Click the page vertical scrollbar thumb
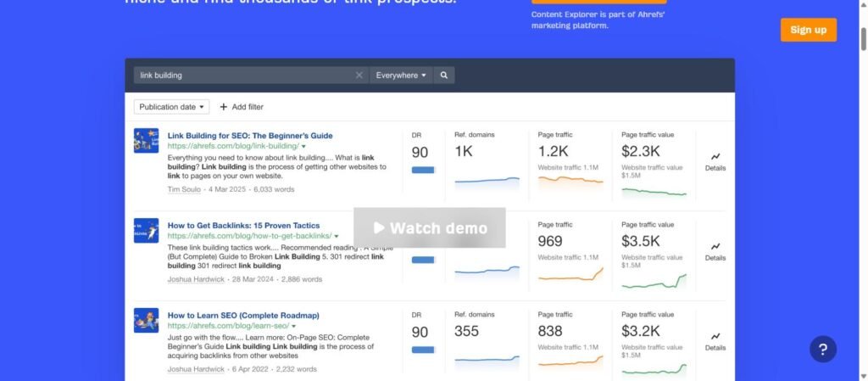 point(863,38)
